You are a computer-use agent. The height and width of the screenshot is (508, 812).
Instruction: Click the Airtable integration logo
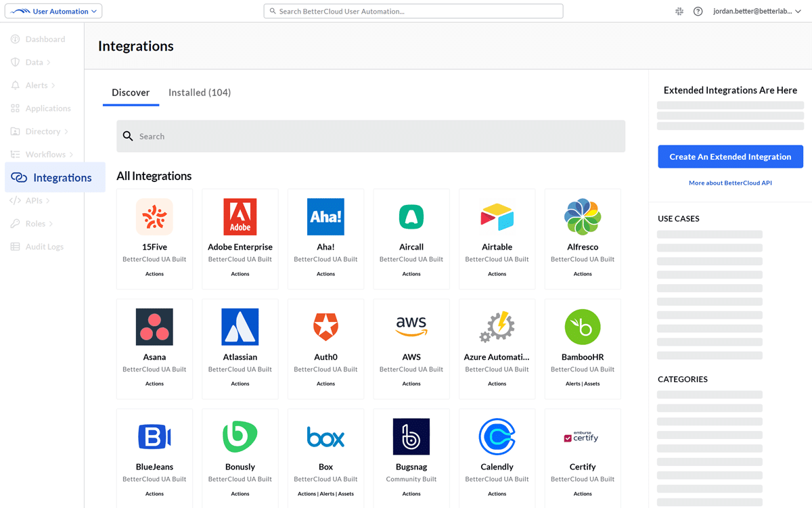point(497,216)
